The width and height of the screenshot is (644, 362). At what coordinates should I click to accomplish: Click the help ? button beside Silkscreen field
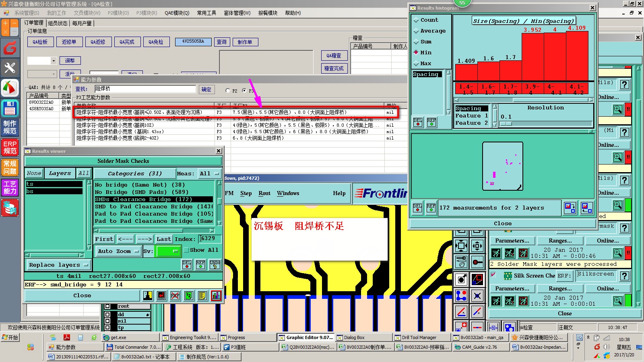click(x=624, y=276)
